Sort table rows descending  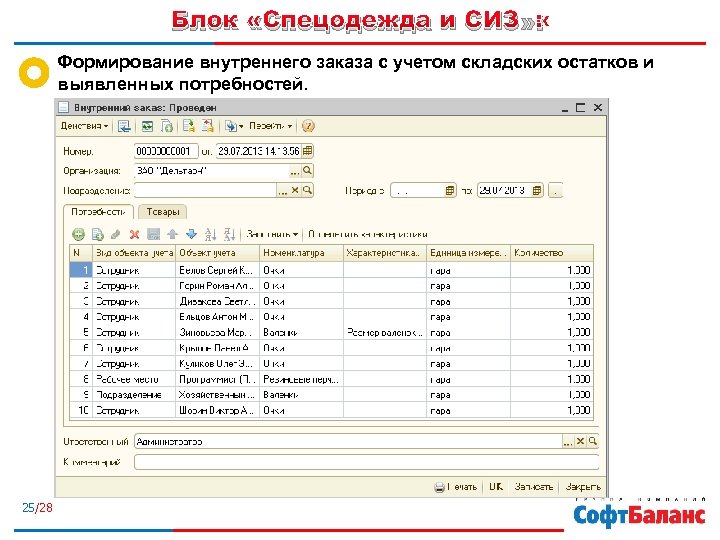229,235
